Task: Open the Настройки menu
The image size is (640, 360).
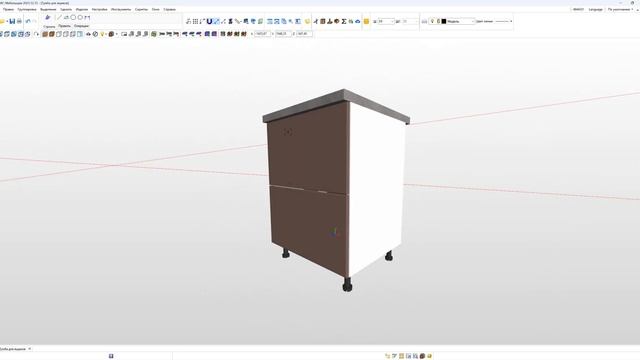Action: pos(100,9)
